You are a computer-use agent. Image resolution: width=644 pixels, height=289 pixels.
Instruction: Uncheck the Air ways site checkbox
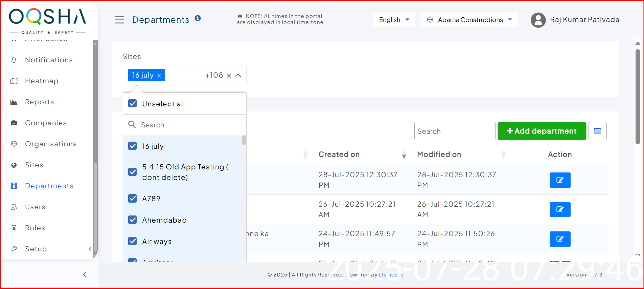pos(133,241)
